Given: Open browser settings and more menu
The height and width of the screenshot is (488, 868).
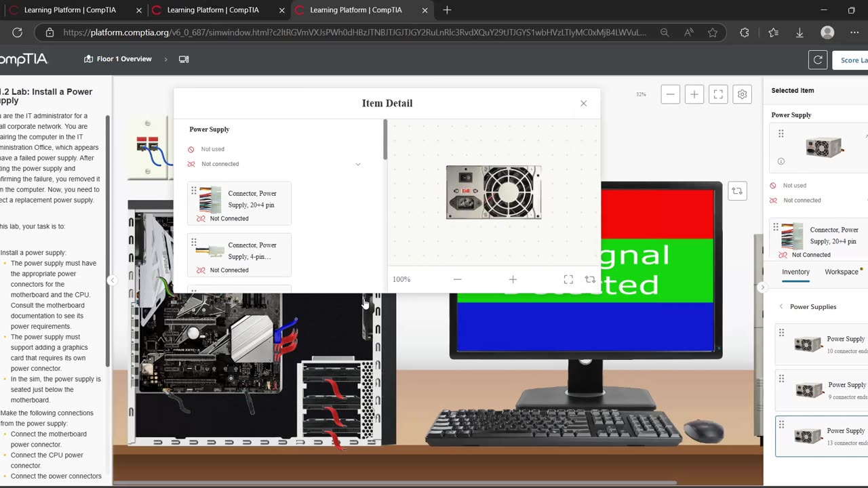Looking at the screenshot, I should 854,33.
